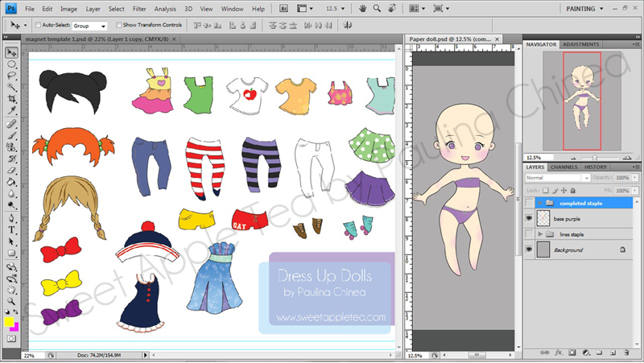Image resolution: width=644 pixels, height=363 pixels.
Task: Select the Eyedropper tool
Action: click(x=11, y=110)
